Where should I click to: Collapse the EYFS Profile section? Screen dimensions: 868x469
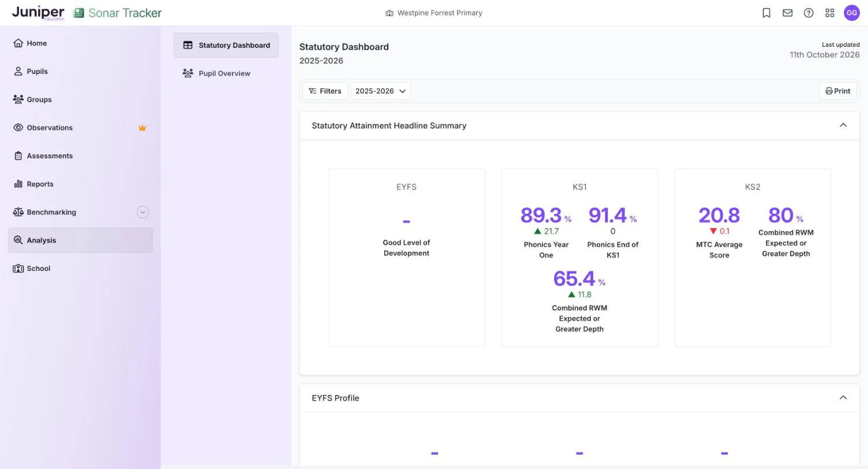tap(843, 398)
